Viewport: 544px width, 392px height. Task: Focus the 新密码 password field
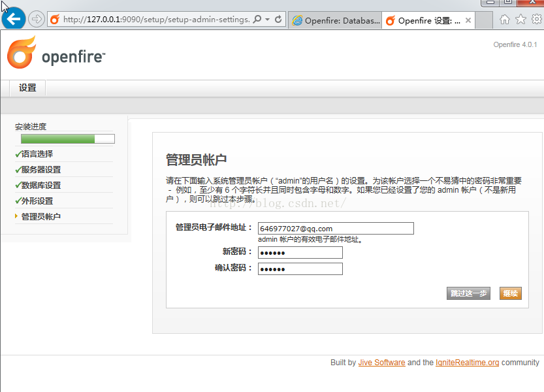tap(300, 252)
